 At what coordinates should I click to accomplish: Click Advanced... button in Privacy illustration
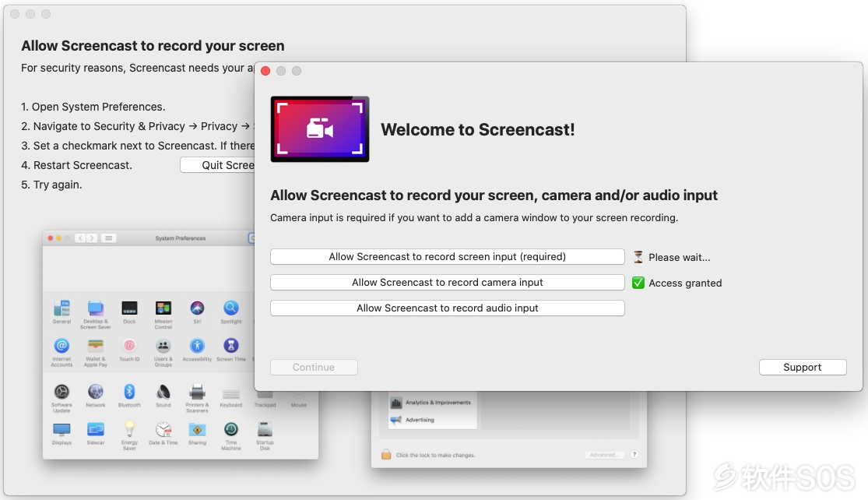pos(604,455)
